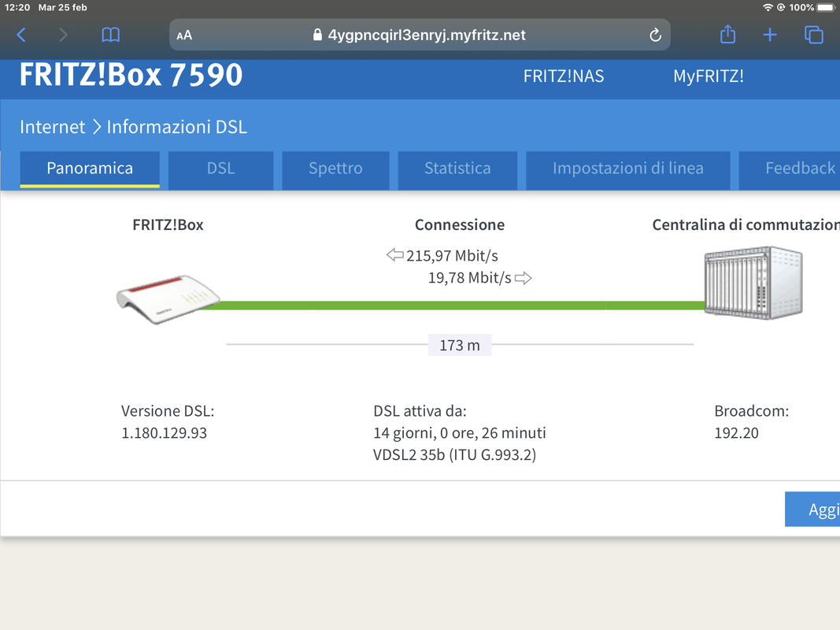Open the Spettro tab
The image size is (840, 630).
335,170
